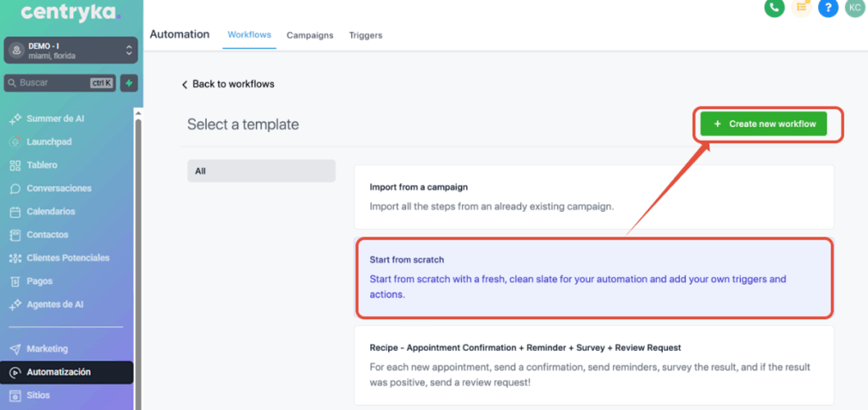
Task: Click the green quick-action icon beside search
Action: point(129,83)
